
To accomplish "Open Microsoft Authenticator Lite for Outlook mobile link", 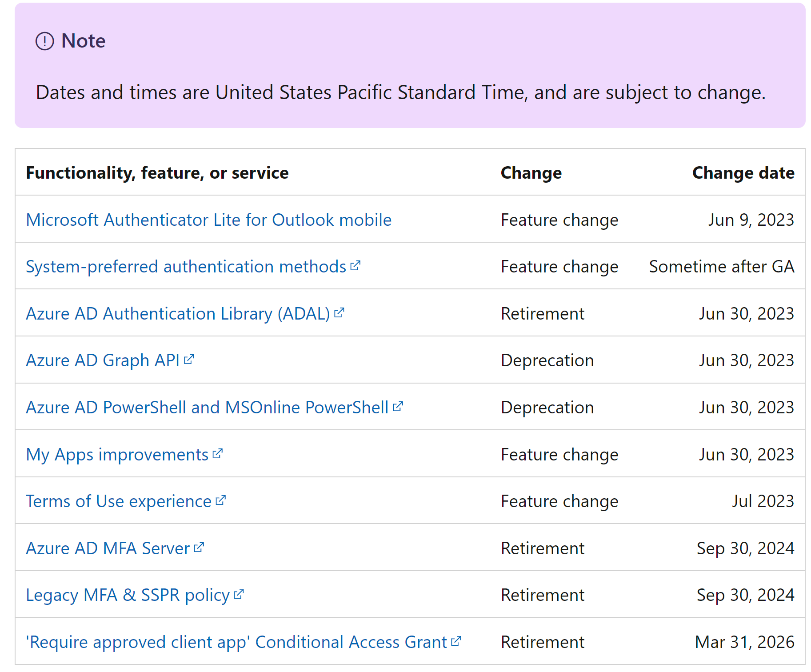I will pos(209,220).
